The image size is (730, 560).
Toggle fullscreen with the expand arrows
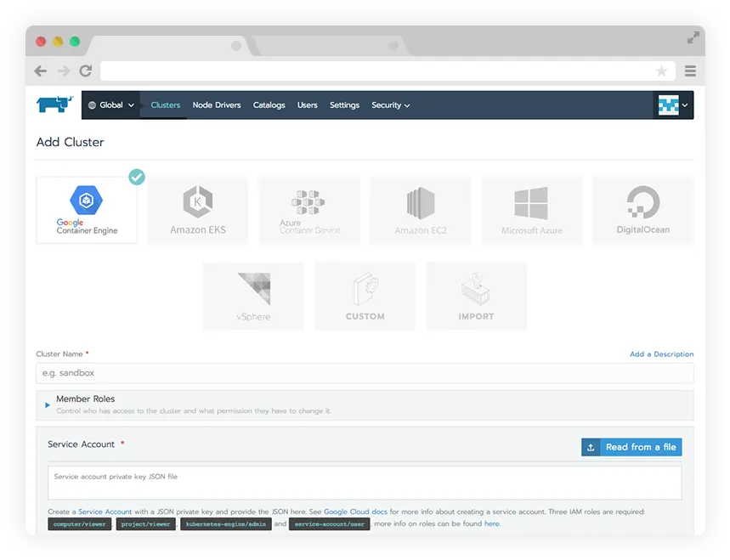pos(693,37)
